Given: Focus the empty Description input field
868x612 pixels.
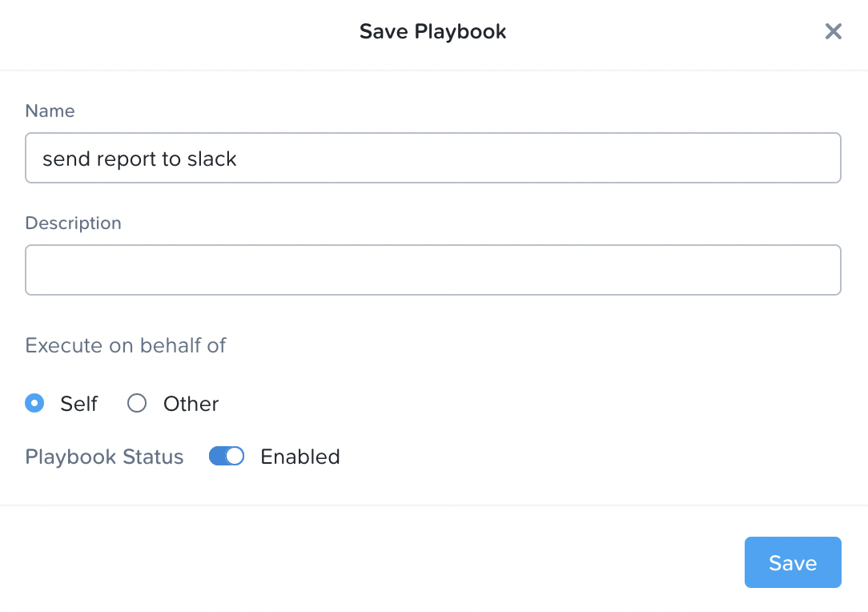Looking at the screenshot, I should point(432,270).
